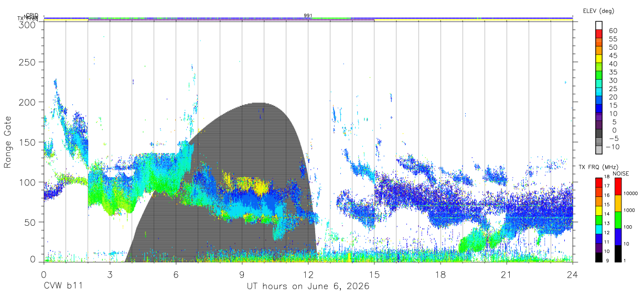The image size is (644, 297).
Task: Click the 'ELEV (deg)' color bar title
Action: (598, 11)
